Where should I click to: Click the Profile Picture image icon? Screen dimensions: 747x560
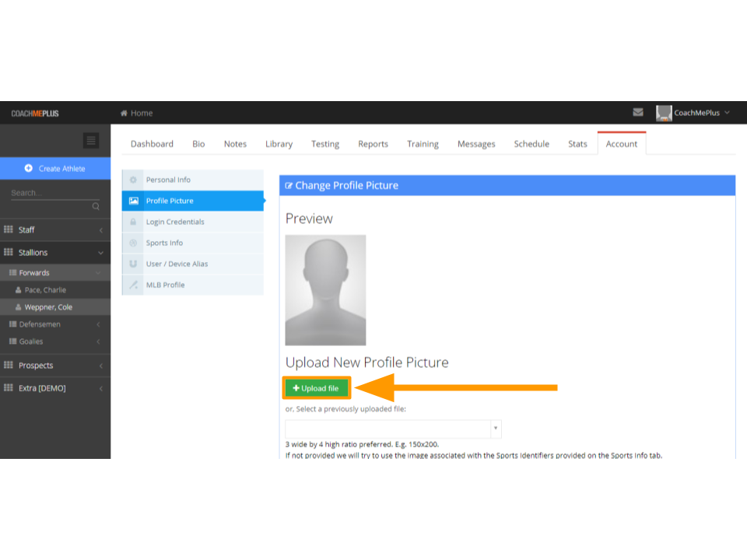coord(133,201)
